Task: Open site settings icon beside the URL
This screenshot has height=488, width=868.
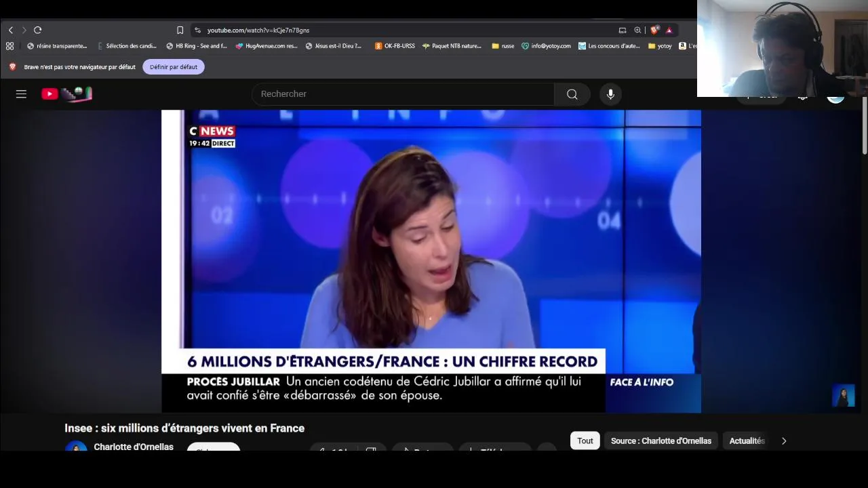Action: pyautogui.click(x=197, y=30)
